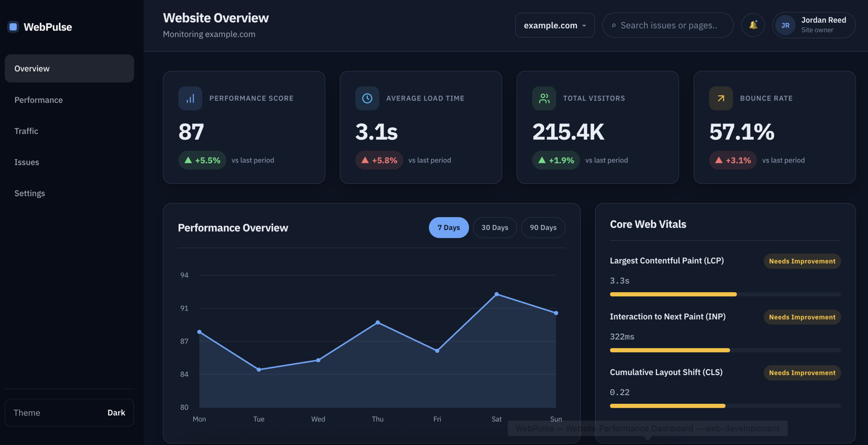Select the 7 Days range
The height and width of the screenshot is (445, 868).
click(449, 228)
